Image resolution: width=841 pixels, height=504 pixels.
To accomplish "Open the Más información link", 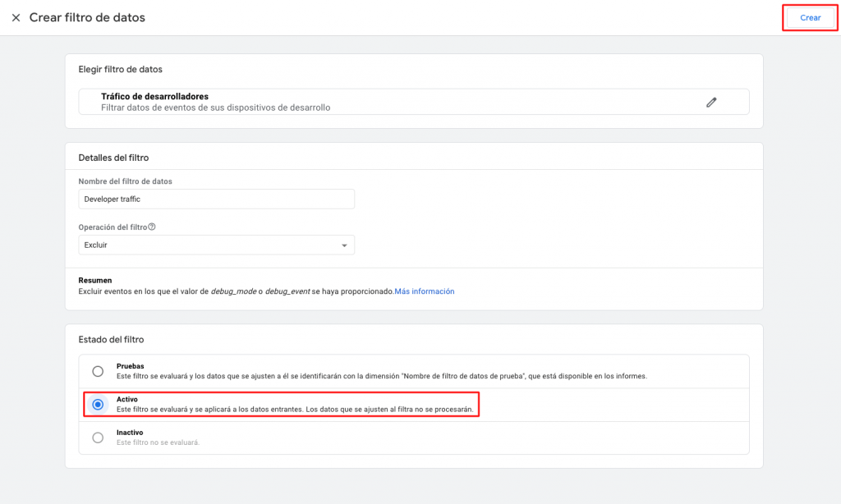I will point(425,291).
